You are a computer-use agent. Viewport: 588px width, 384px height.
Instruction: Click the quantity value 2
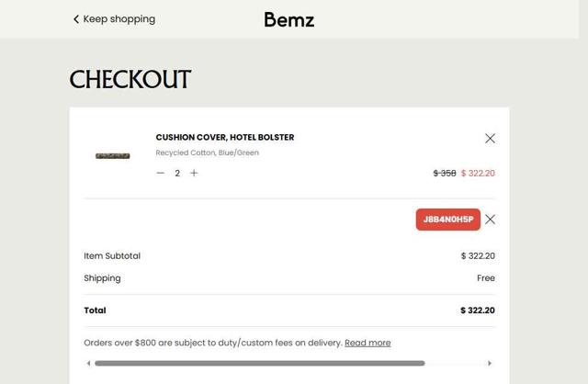tap(177, 173)
